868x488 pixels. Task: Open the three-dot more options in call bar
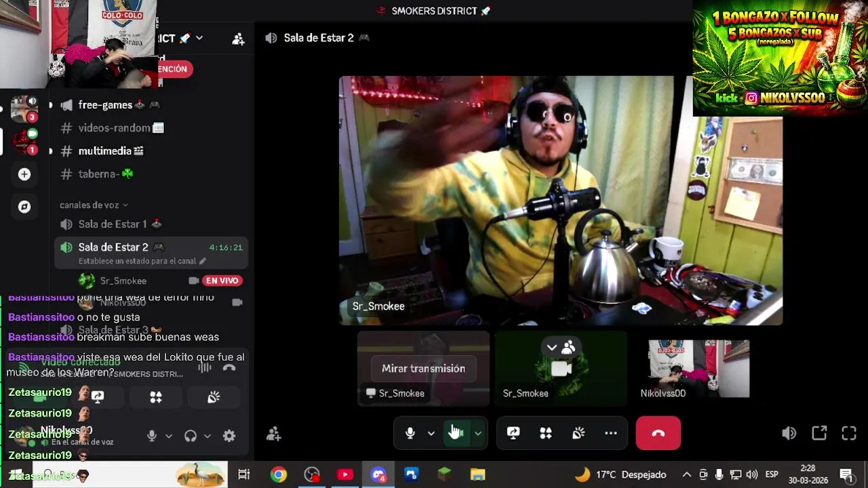[611, 433]
